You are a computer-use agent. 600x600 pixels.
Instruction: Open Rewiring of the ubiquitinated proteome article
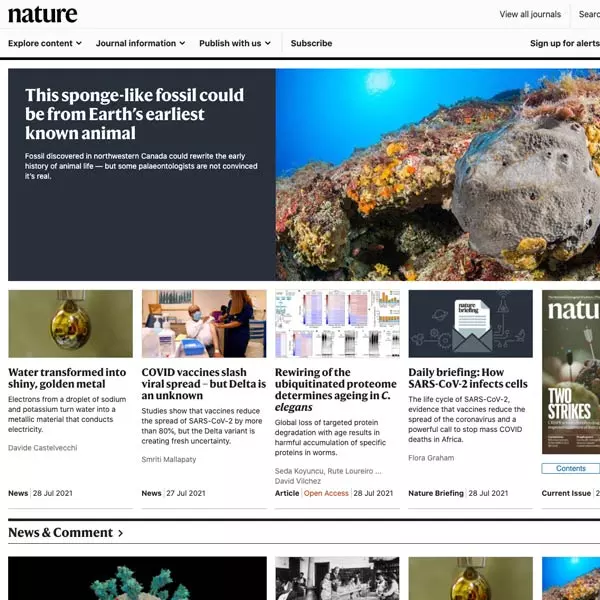point(336,390)
